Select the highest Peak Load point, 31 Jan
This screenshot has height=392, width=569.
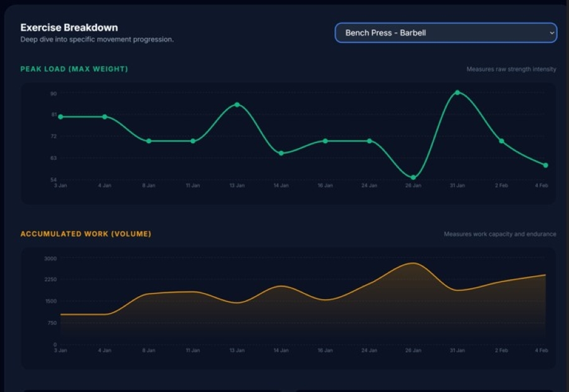458,93
